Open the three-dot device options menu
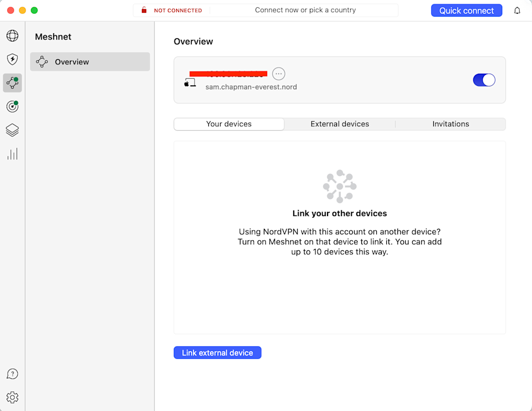Viewport: 532px width, 411px height. [279, 73]
